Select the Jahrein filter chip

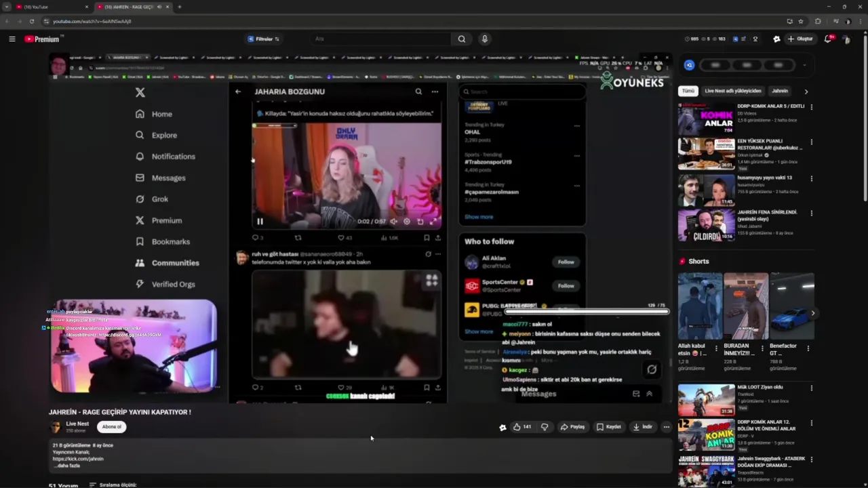point(780,91)
